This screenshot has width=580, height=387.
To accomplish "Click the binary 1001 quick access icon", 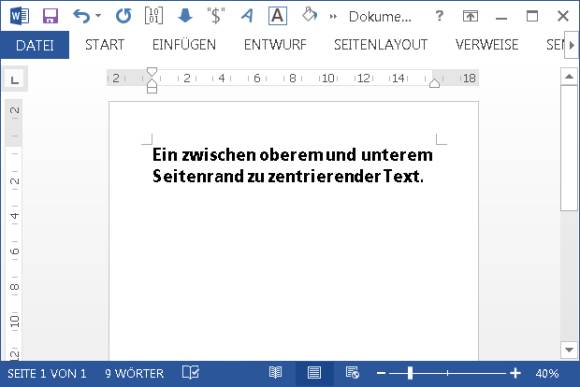I will pyautogui.click(x=154, y=16).
